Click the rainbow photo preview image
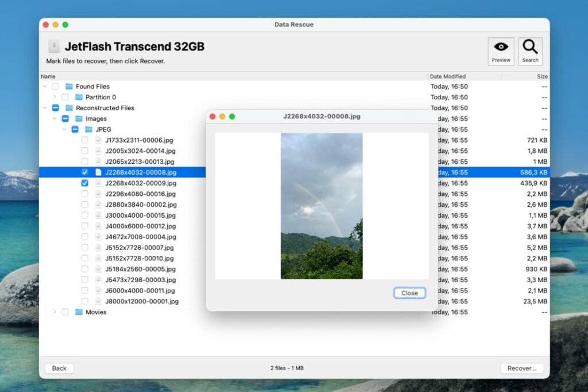 pyautogui.click(x=322, y=206)
